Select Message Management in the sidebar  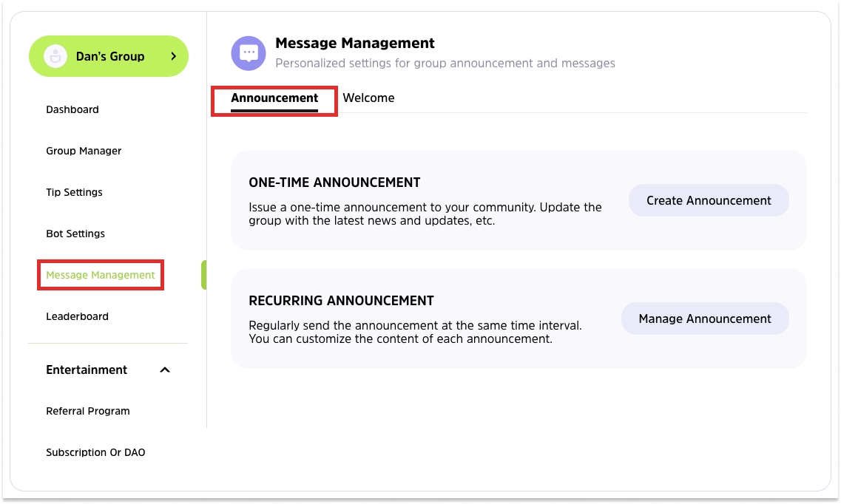tap(101, 275)
